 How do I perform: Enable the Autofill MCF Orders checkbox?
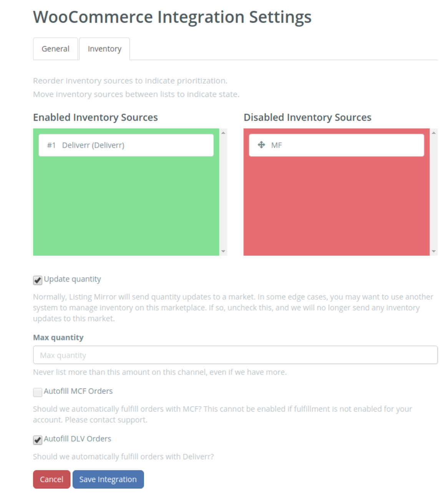38,392
